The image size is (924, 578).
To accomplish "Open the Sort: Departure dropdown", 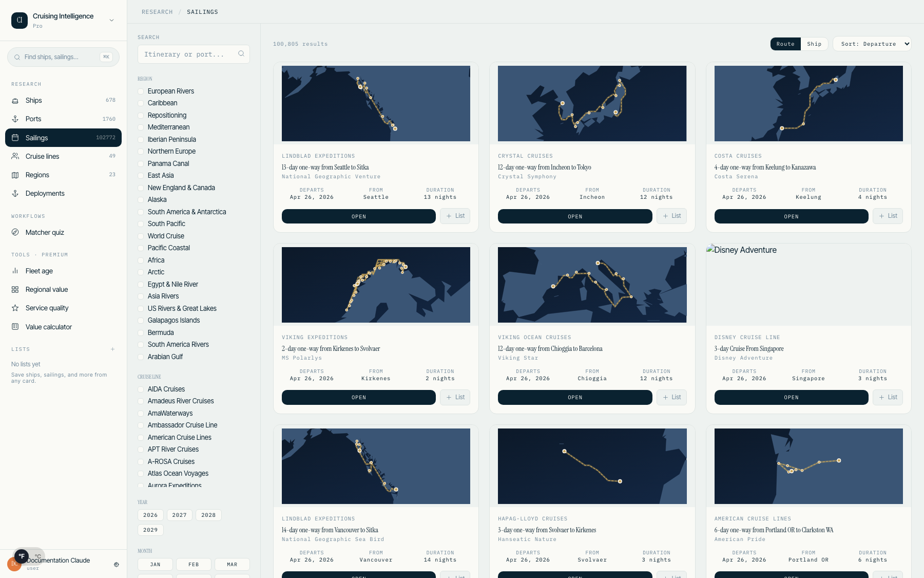I will [872, 44].
